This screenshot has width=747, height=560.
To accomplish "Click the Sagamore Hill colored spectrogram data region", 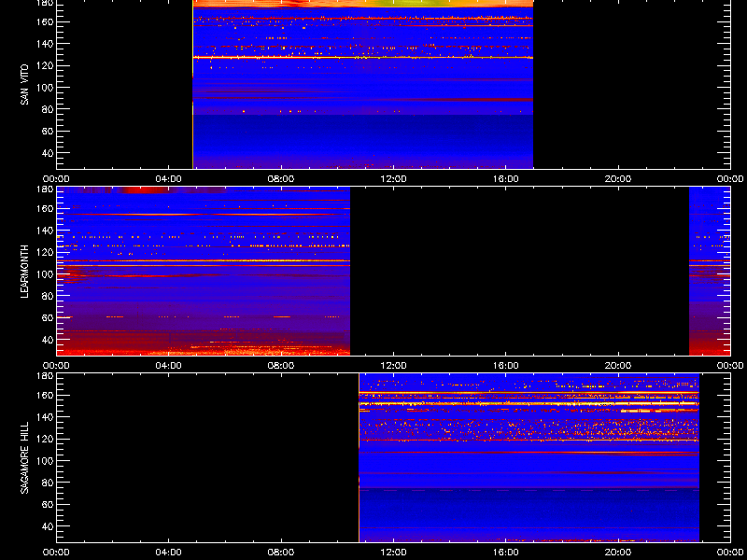I will point(529,457).
